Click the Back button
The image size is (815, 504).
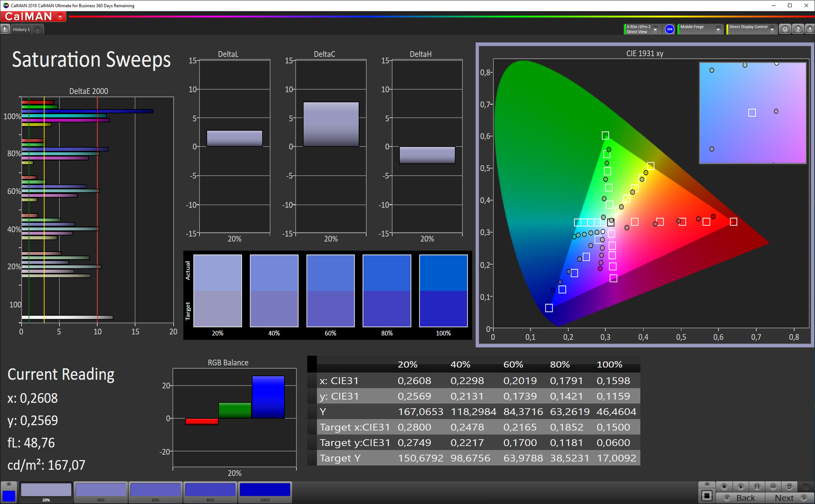coord(740,498)
